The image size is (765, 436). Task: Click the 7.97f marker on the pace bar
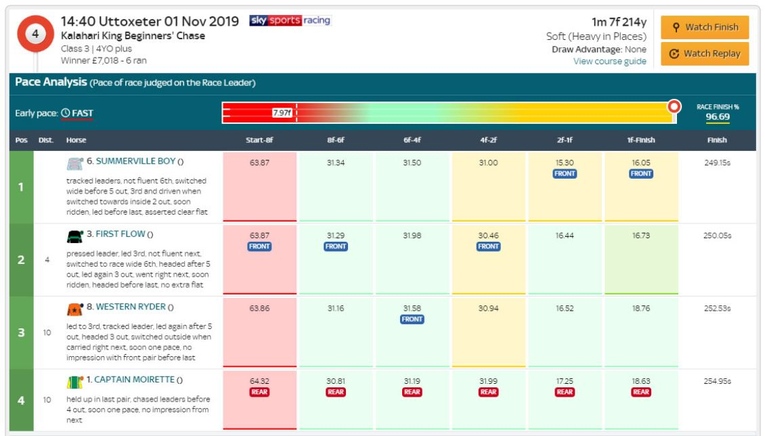[282, 113]
